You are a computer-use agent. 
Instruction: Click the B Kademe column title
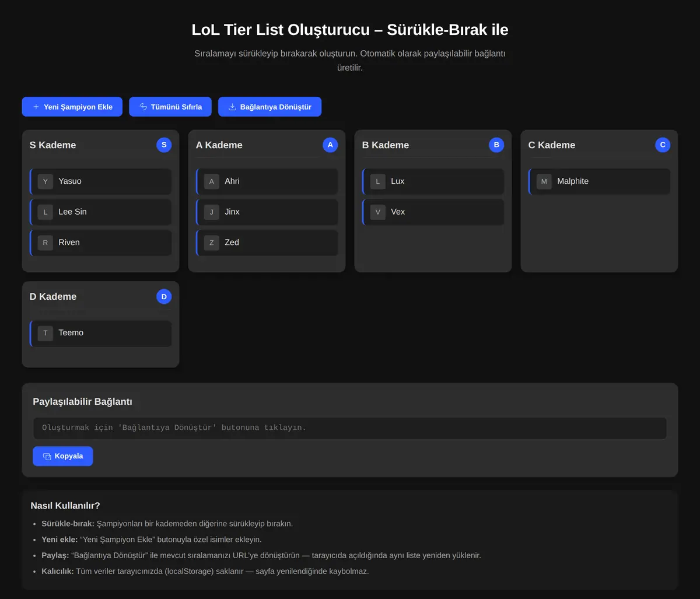pos(386,145)
